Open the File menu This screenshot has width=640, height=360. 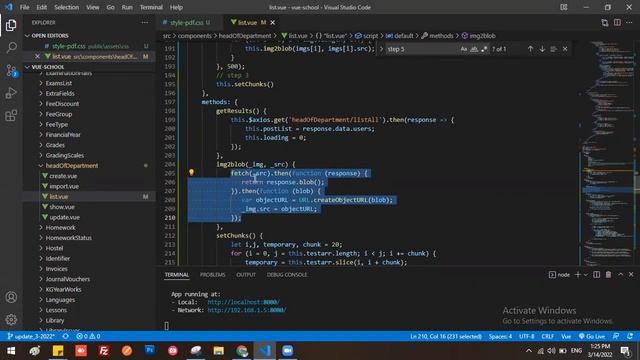click(24, 7)
